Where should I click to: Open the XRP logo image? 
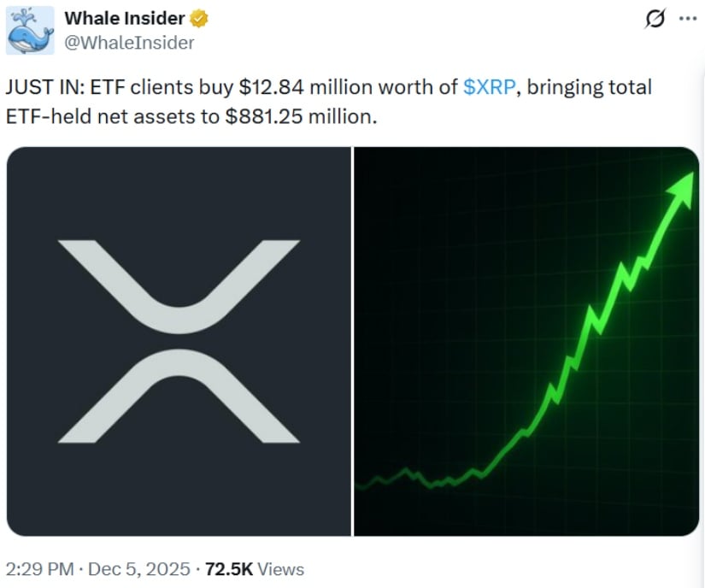tap(179, 341)
